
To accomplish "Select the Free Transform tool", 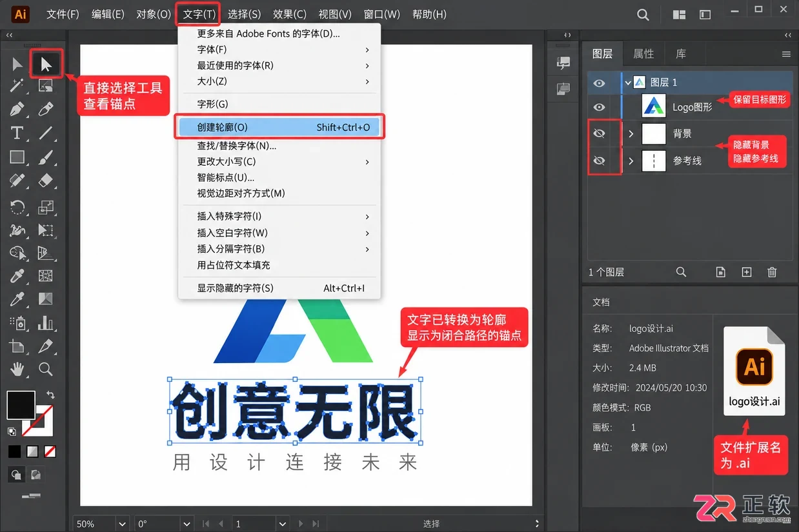I will 46,230.
